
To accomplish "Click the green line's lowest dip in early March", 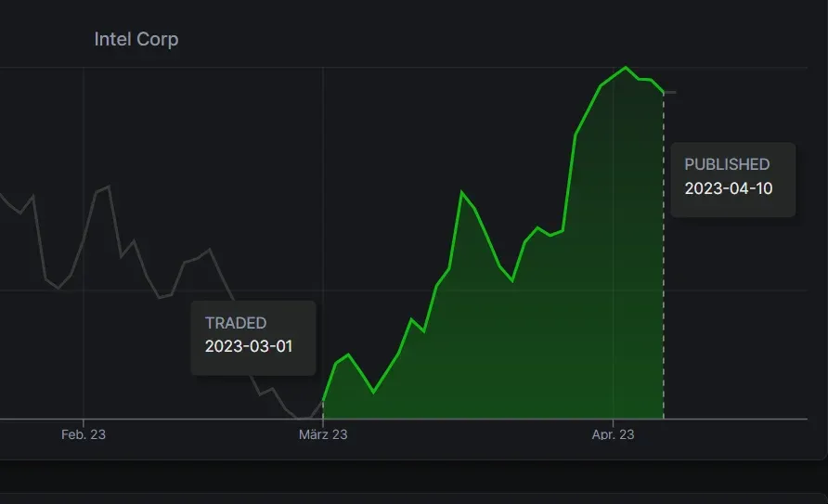I will pyautogui.click(x=374, y=392).
